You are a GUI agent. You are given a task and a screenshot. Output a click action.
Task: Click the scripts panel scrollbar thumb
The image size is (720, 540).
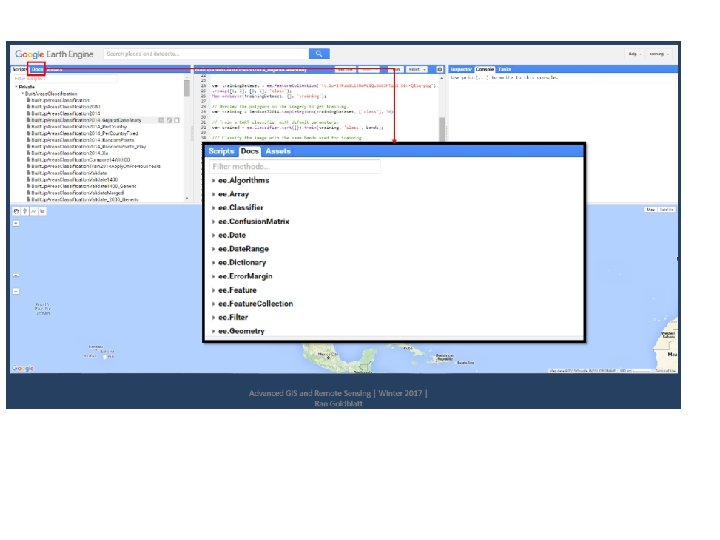coord(187,88)
